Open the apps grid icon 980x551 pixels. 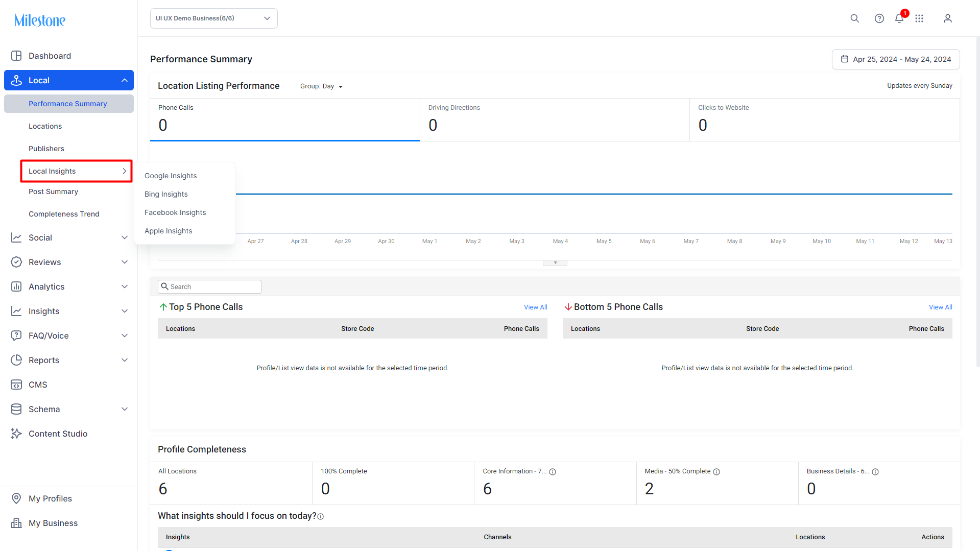(919, 18)
